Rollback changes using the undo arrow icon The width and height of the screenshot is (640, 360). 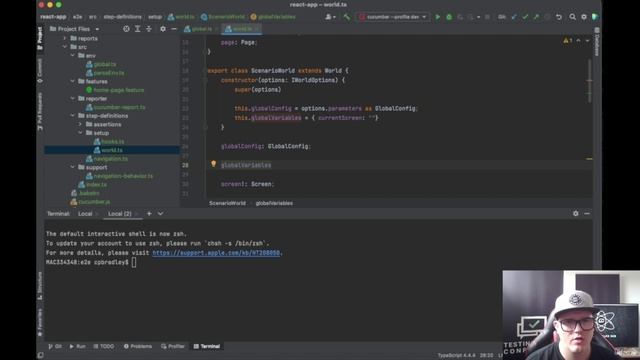click(x=559, y=17)
